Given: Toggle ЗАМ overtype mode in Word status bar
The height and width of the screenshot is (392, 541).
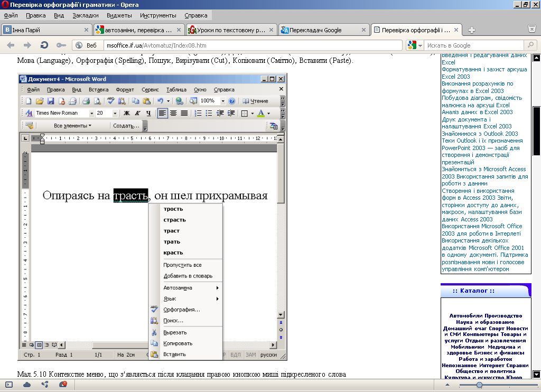Looking at the screenshot, I should (251, 354).
